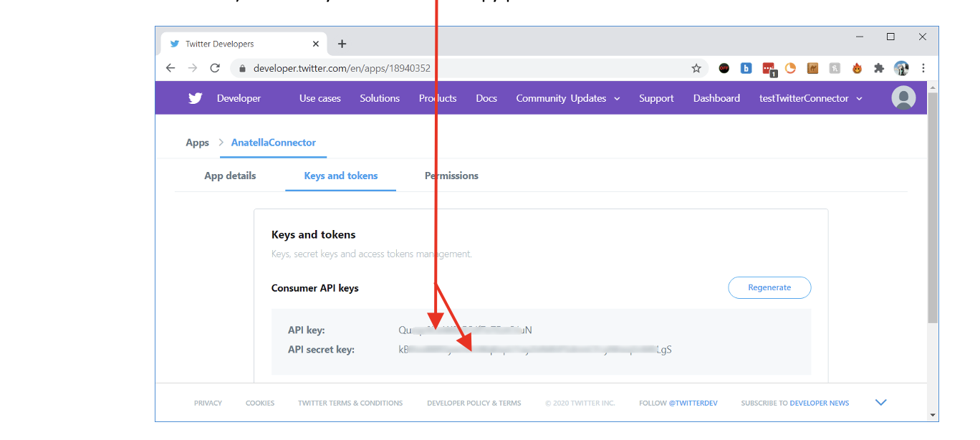Image resolution: width=980 pixels, height=440 pixels.
Task: Bookmark this page with the star icon
Action: pyautogui.click(x=696, y=68)
